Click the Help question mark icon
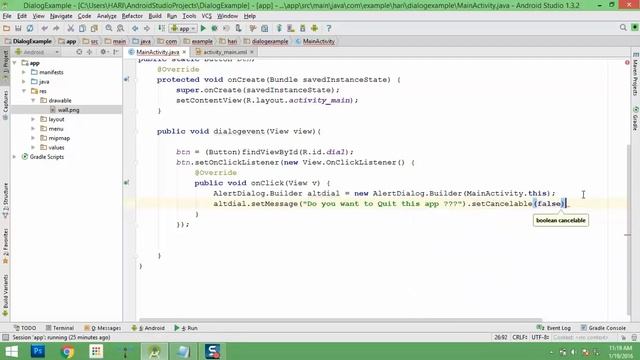Screen dimensions: 640x360 (x=329, y=28)
